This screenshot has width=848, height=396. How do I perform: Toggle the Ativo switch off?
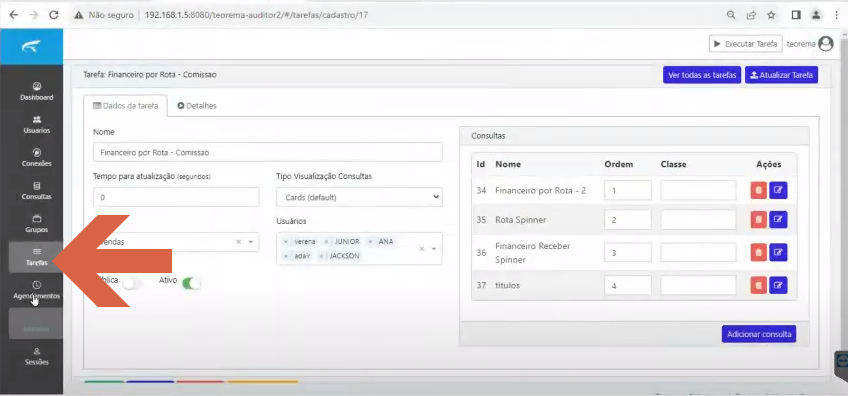pos(191,283)
